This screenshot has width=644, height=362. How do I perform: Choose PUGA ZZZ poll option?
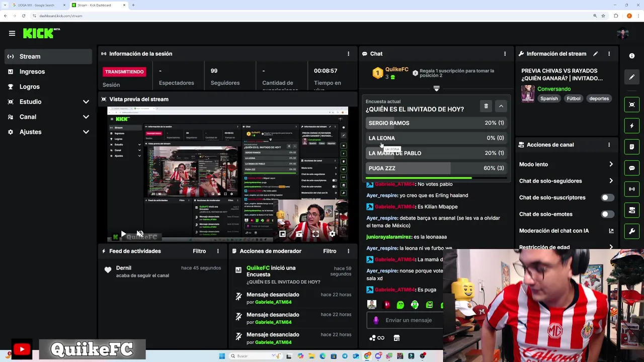(x=436, y=168)
